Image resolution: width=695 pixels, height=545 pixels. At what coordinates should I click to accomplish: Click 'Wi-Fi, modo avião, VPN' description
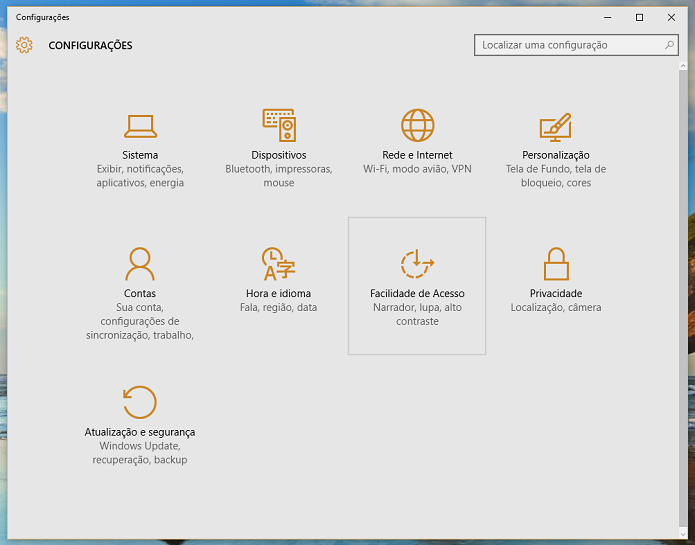coord(417,169)
